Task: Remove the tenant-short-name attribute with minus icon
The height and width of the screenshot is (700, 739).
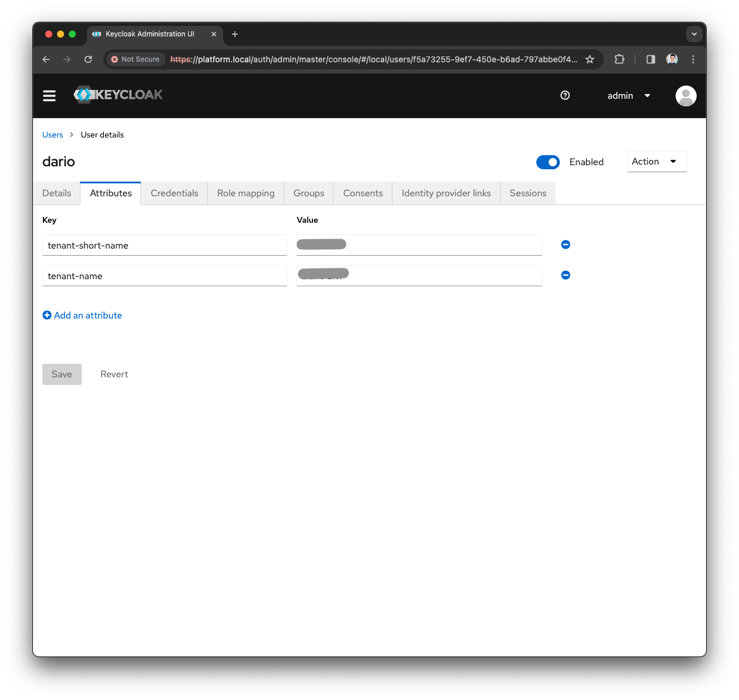Action: 565,245
